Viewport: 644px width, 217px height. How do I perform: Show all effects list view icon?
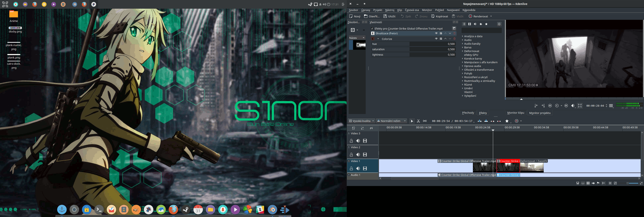pos(464,24)
